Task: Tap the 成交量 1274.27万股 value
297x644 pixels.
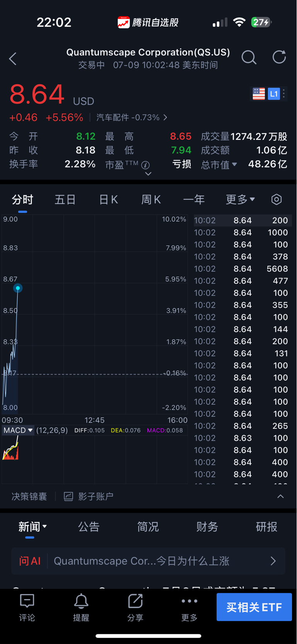Action: [259, 137]
